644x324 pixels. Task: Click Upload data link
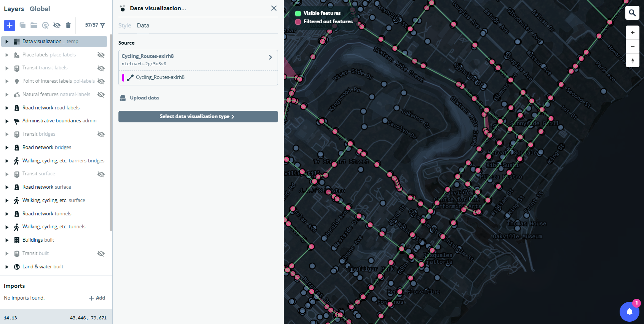tap(144, 98)
